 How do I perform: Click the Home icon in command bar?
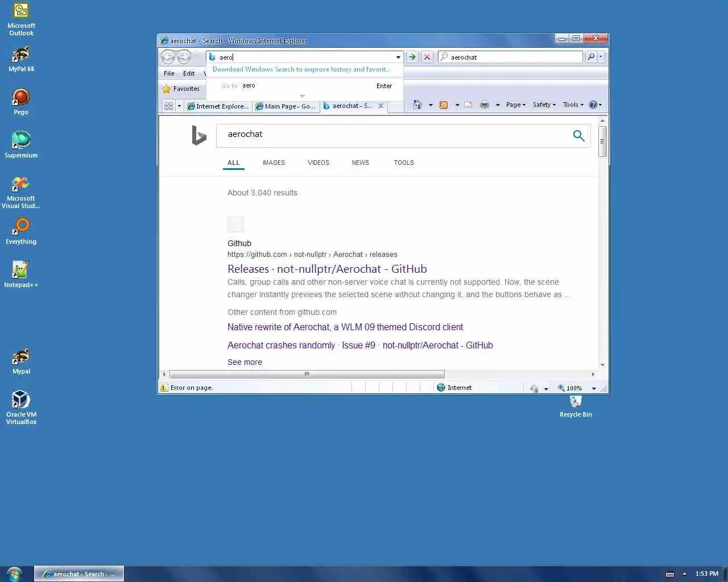pos(417,105)
